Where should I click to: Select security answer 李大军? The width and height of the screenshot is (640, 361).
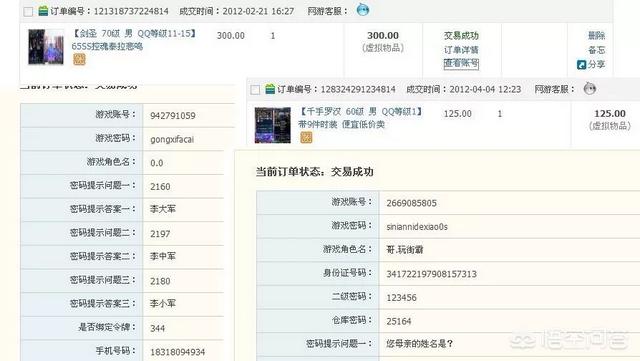162,209
